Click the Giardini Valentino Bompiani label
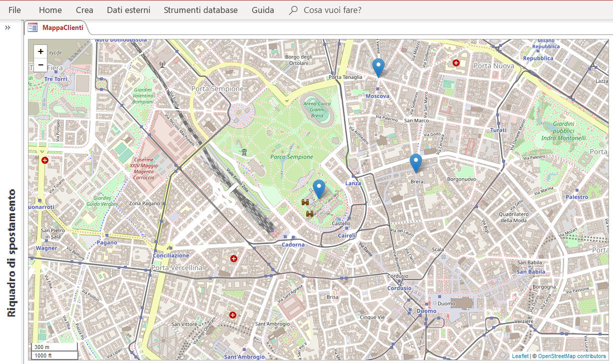 [143, 95]
